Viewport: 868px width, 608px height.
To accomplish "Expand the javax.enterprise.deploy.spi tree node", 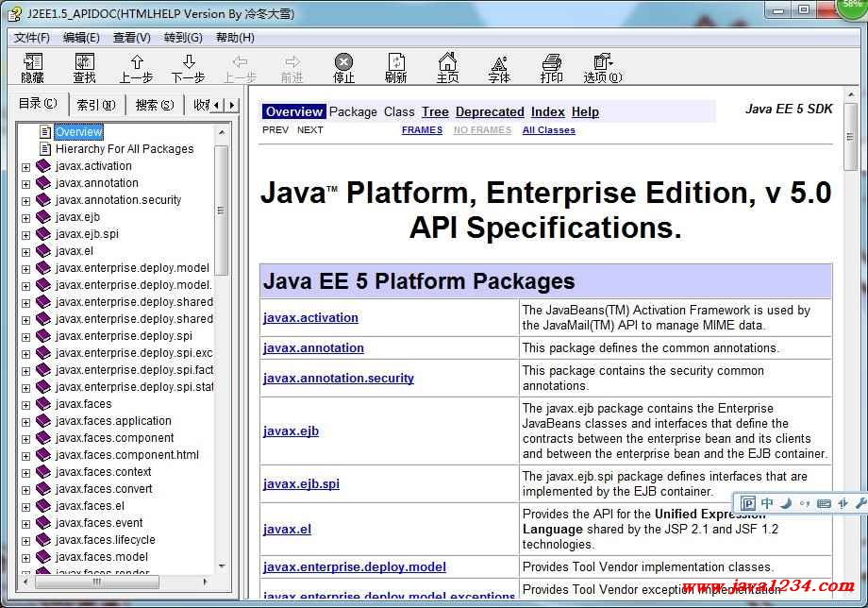I will click(x=25, y=337).
